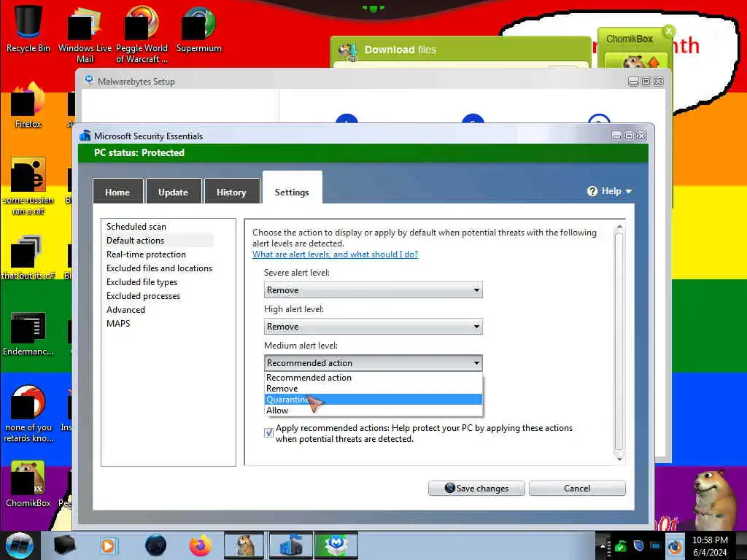Switch to the ChomikBox hamster taskbar button
747x560 pixels.
point(244,545)
